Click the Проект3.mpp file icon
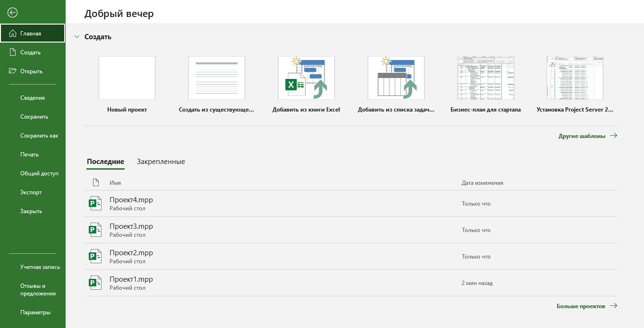Image resolution: width=644 pixels, height=328 pixels. click(x=95, y=230)
